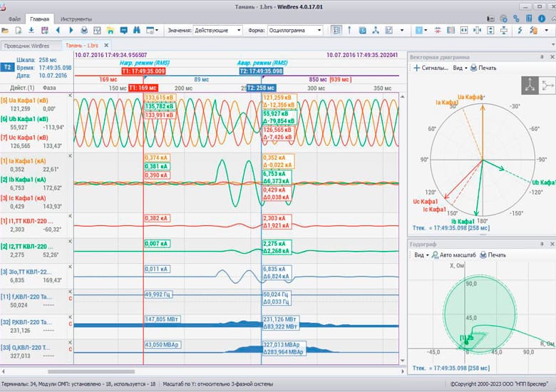Click the blue book icon at top right
The width and height of the screenshot is (556, 392).
coord(529,19)
